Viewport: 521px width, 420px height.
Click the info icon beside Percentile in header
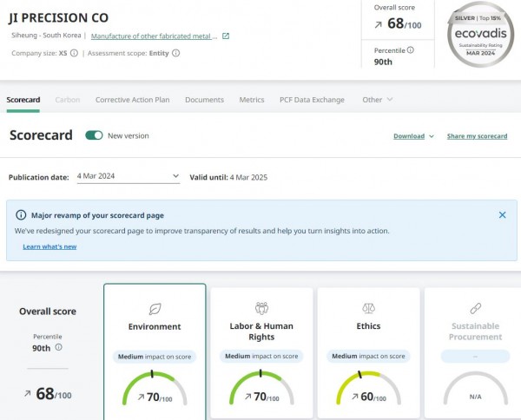point(411,50)
